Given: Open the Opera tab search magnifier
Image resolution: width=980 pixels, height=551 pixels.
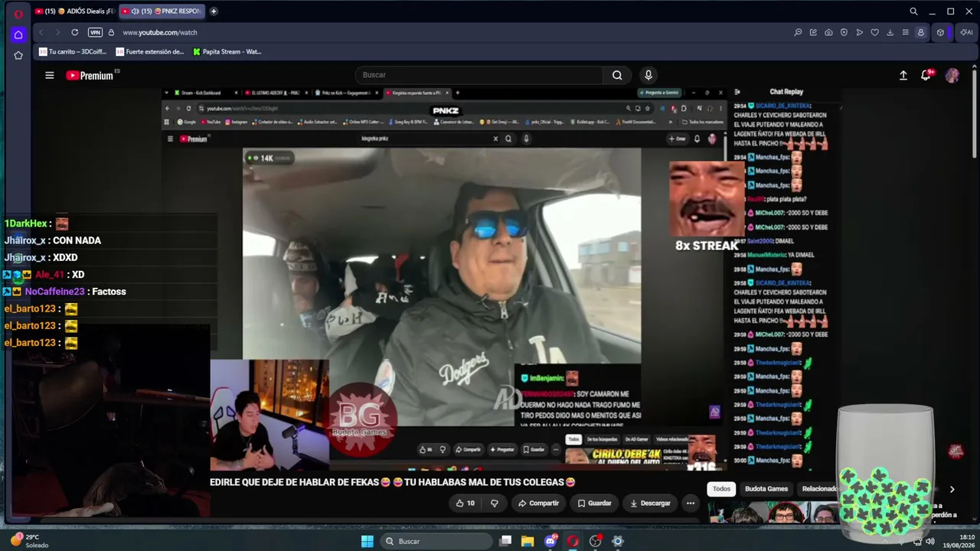Looking at the screenshot, I should pyautogui.click(x=913, y=11).
